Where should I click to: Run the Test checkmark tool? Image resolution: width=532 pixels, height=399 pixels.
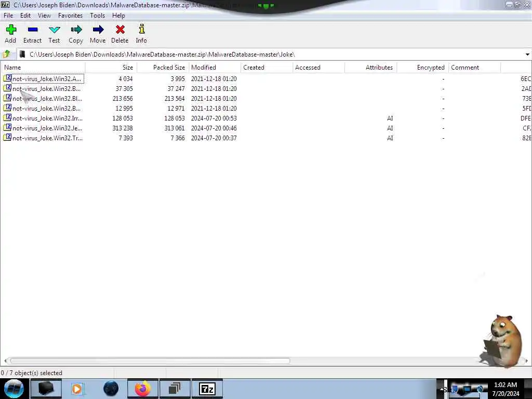click(x=54, y=30)
